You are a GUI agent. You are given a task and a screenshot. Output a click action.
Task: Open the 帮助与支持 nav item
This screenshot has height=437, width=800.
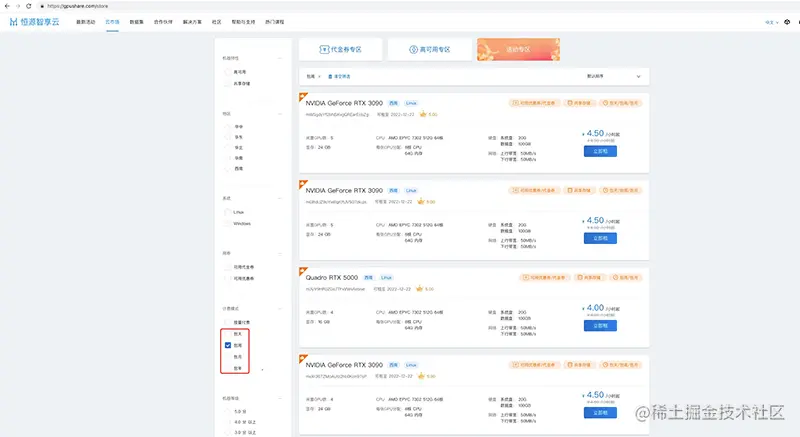tap(243, 22)
